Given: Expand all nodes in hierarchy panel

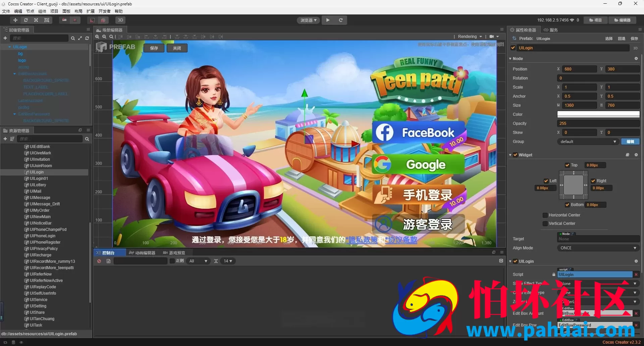Looking at the screenshot, I should [x=80, y=38].
